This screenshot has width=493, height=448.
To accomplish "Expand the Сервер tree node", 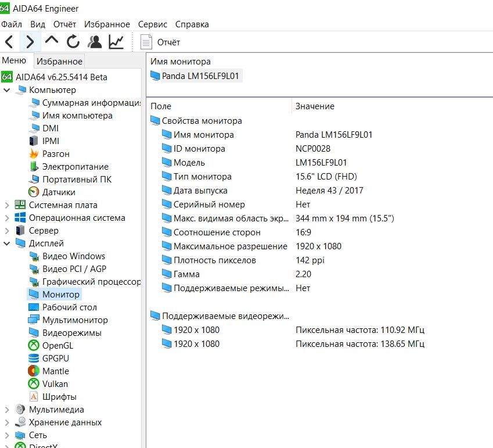I will 6,231.
